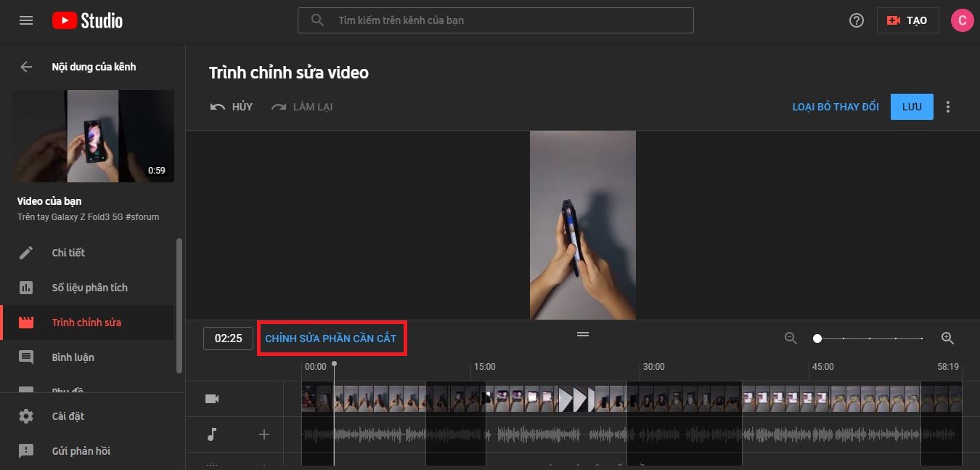Click LOẠI BỎ THAY ĐỔI link
The image size is (980, 470).
836,107
